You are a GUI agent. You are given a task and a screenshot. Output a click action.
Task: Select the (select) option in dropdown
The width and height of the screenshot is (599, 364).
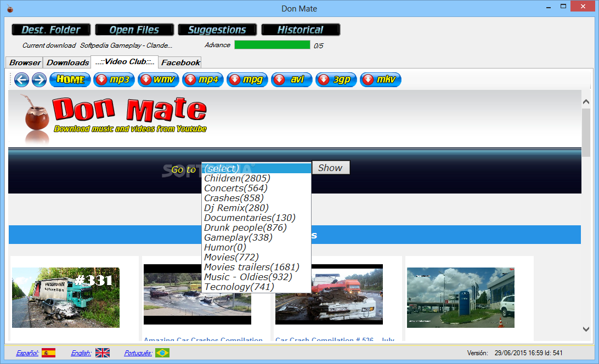[256, 168]
